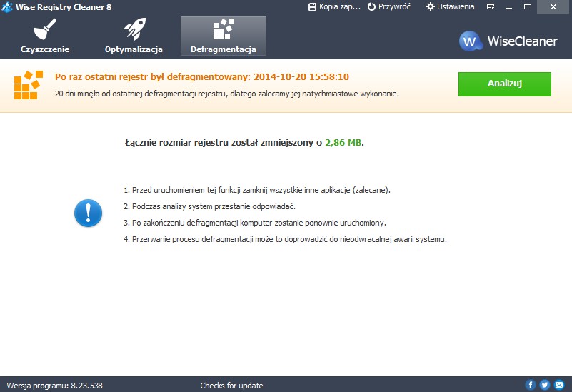Click the 2,86 MB size value
Screen dimensions: 572x392
343,143
